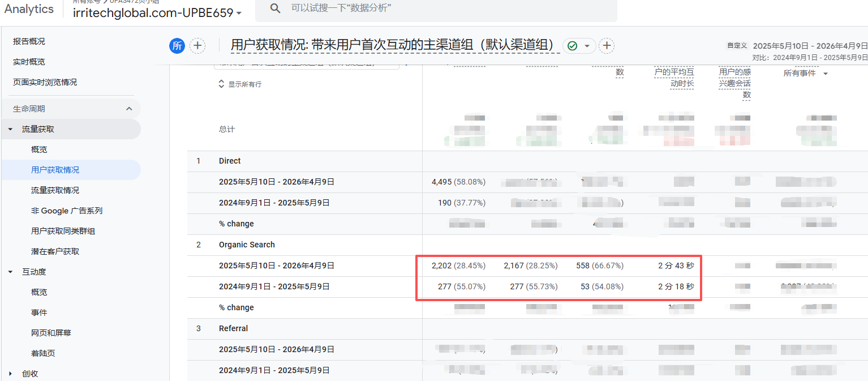This screenshot has height=381, width=868.
Task: Open 用户获取同类群组 report
Action: (x=63, y=231)
